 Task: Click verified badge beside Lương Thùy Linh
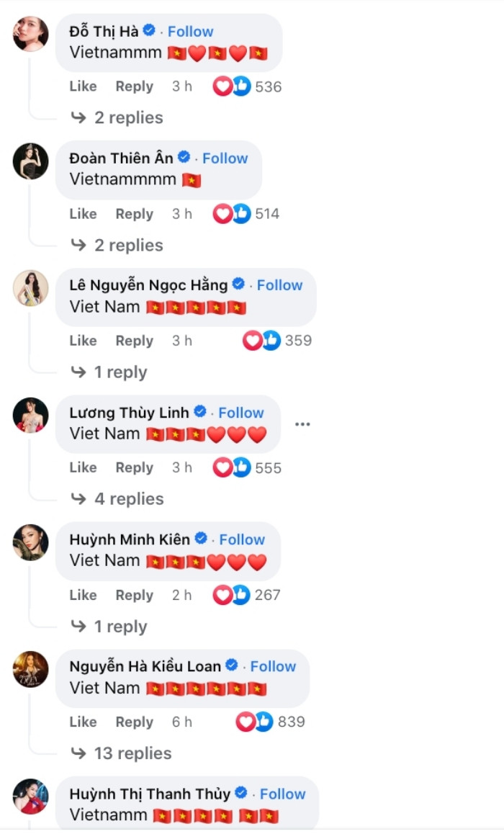(200, 412)
